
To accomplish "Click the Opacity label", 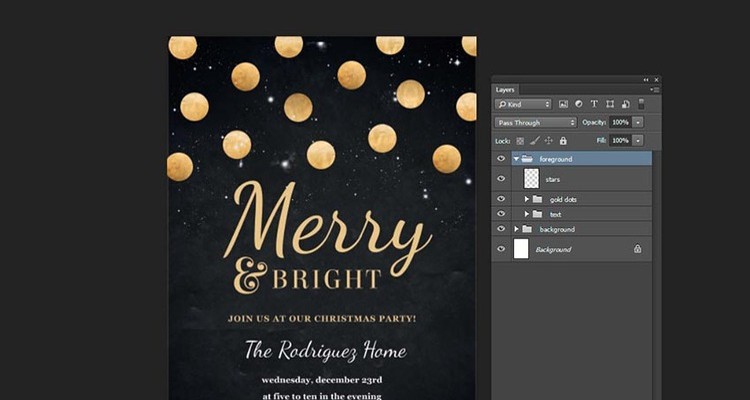I will pyautogui.click(x=594, y=122).
